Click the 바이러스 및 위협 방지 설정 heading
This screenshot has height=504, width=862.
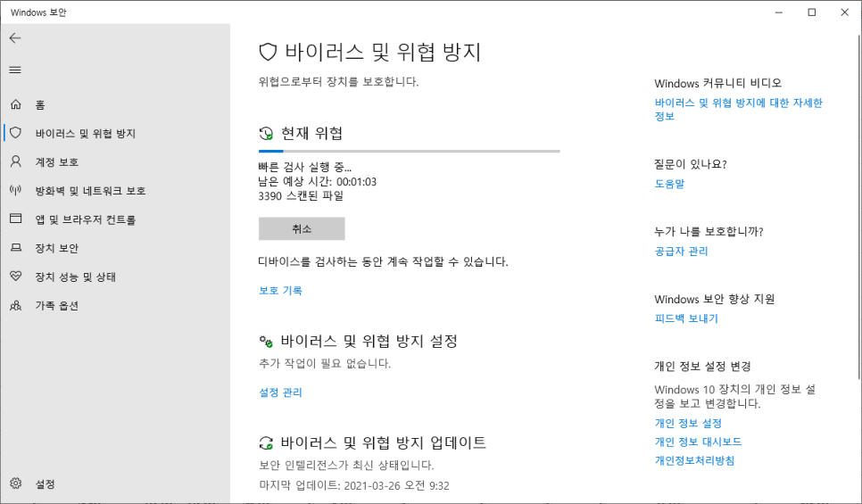[x=369, y=342]
